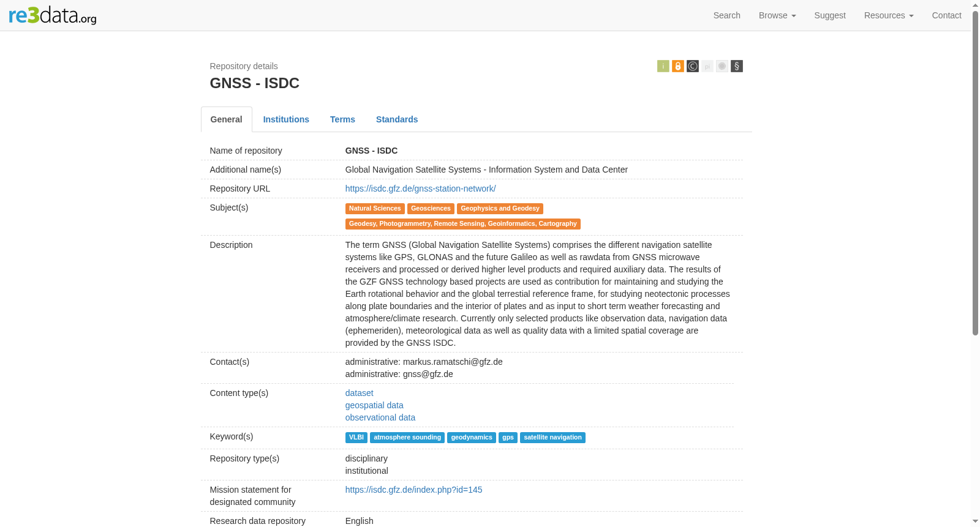Image resolution: width=980 pixels, height=527 pixels.
Task: Click the scrollbar down arrow
Action: 975,521
